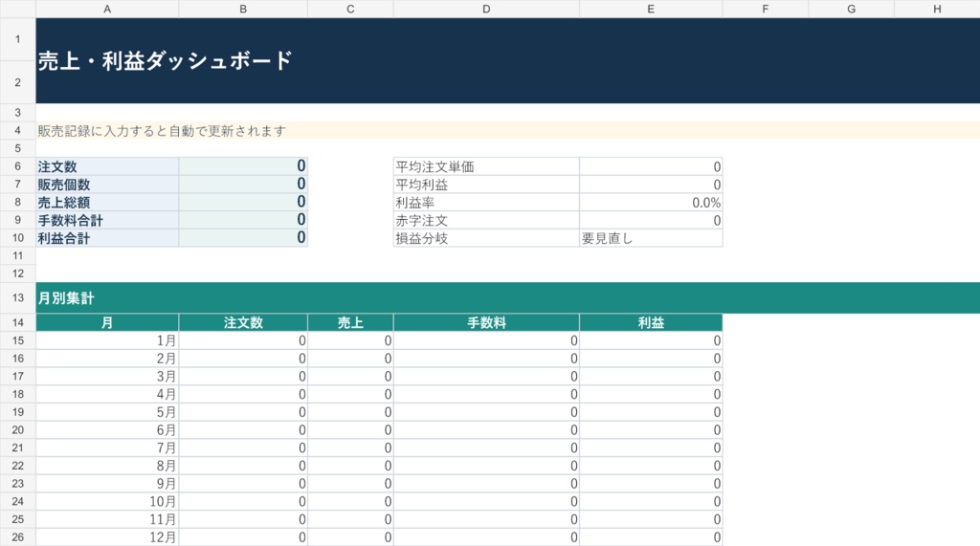Select the 10月 cell
This screenshot has width=980, height=546.
pos(107,502)
